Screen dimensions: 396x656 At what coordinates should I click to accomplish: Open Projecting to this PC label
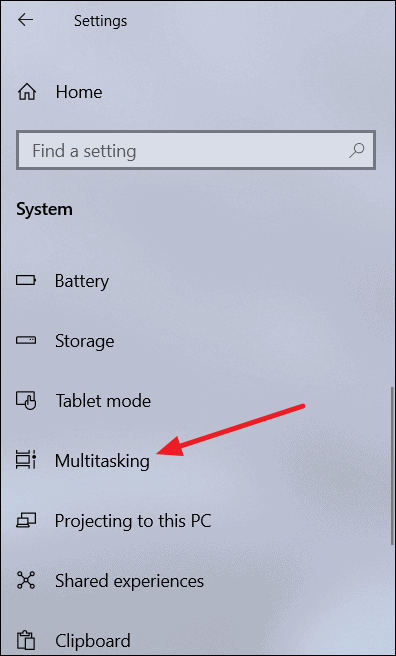coord(133,521)
